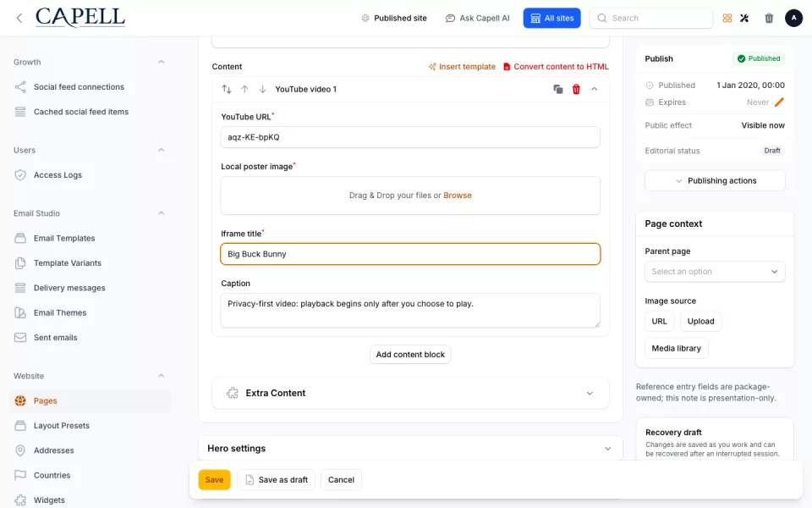Click the orange grid icon in header

pyautogui.click(x=727, y=18)
